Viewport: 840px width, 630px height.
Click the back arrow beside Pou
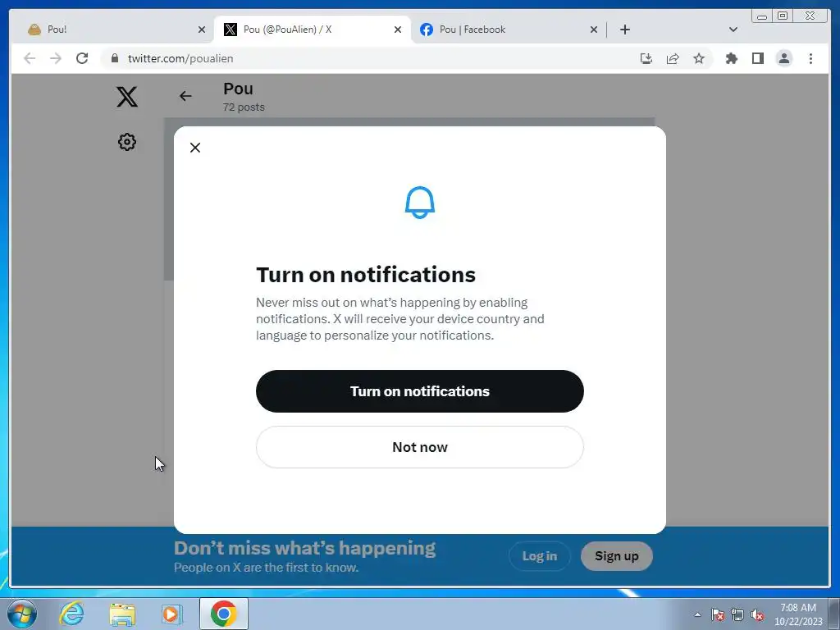pyautogui.click(x=185, y=96)
